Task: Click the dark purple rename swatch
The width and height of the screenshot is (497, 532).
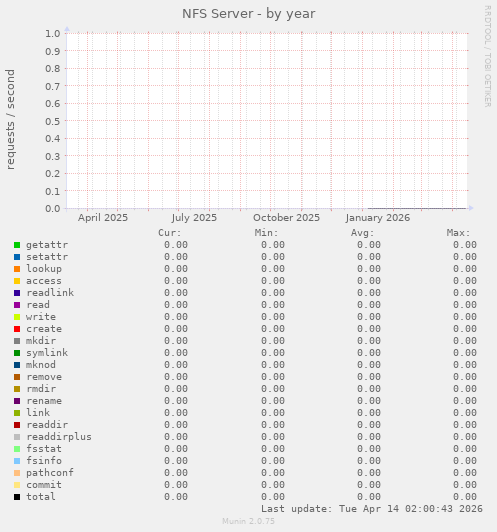Action: pos(17,401)
